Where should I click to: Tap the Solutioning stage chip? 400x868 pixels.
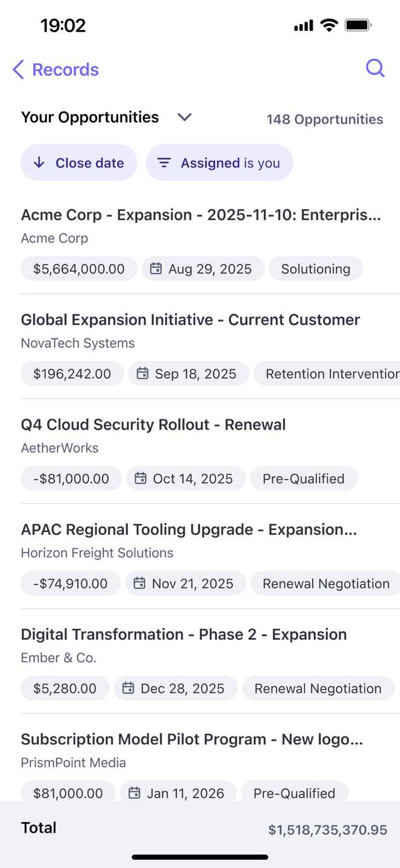click(315, 269)
